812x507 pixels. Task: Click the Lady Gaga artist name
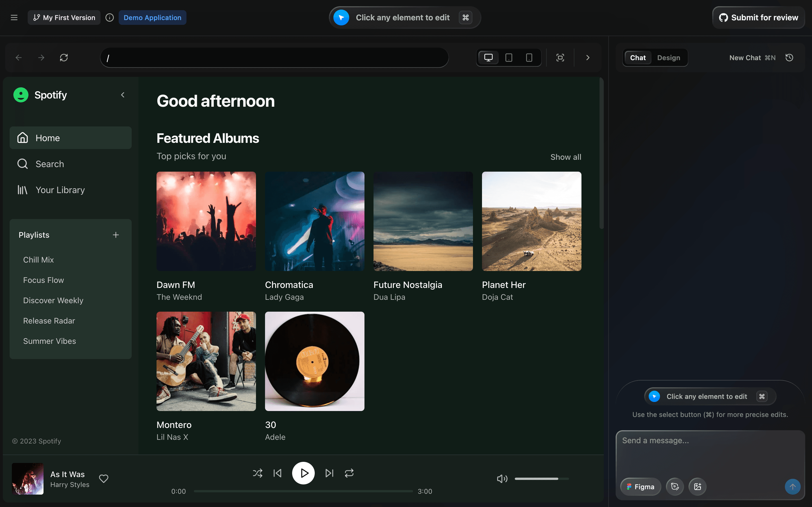284,297
